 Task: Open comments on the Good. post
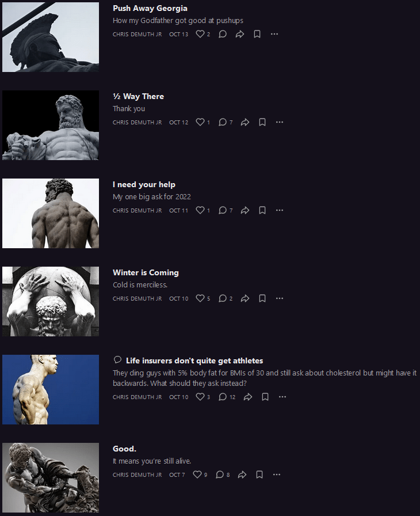coord(223,475)
